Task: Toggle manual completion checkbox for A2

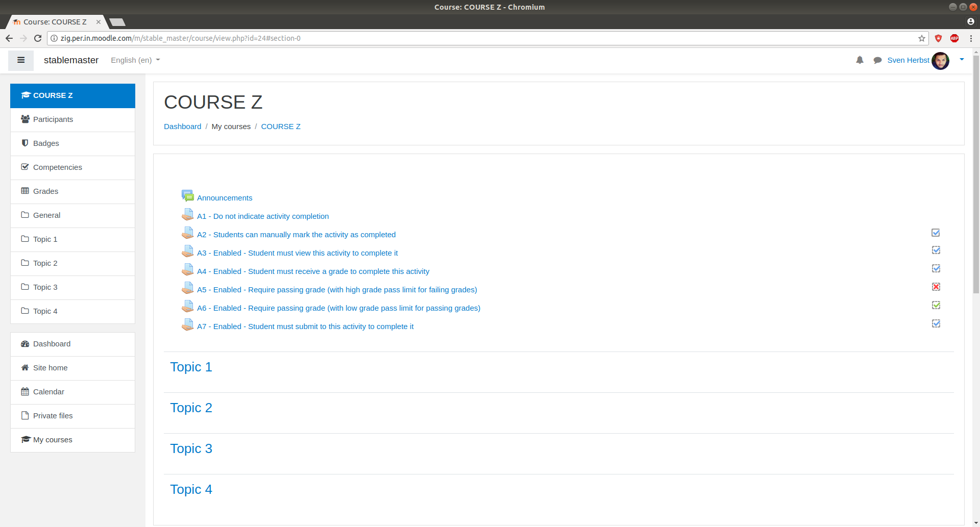Action: [936, 233]
